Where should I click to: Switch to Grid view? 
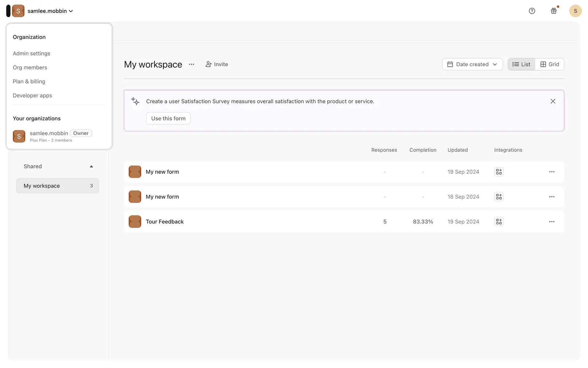pos(550,64)
